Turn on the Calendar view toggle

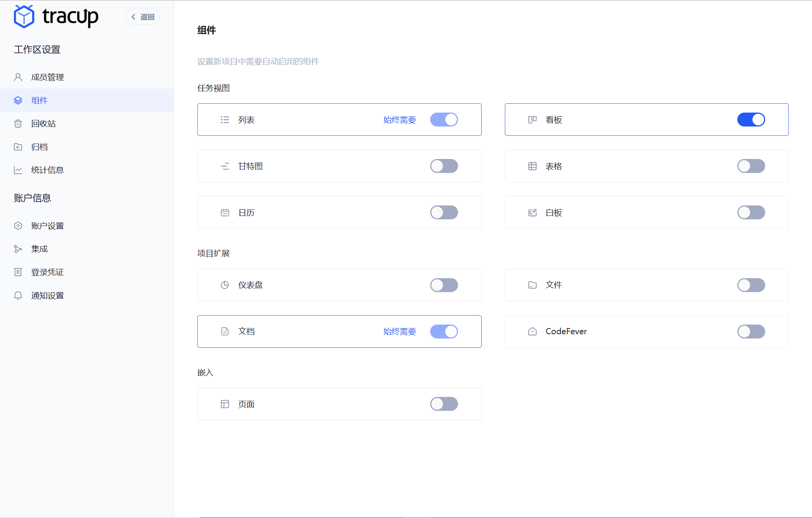[444, 212]
